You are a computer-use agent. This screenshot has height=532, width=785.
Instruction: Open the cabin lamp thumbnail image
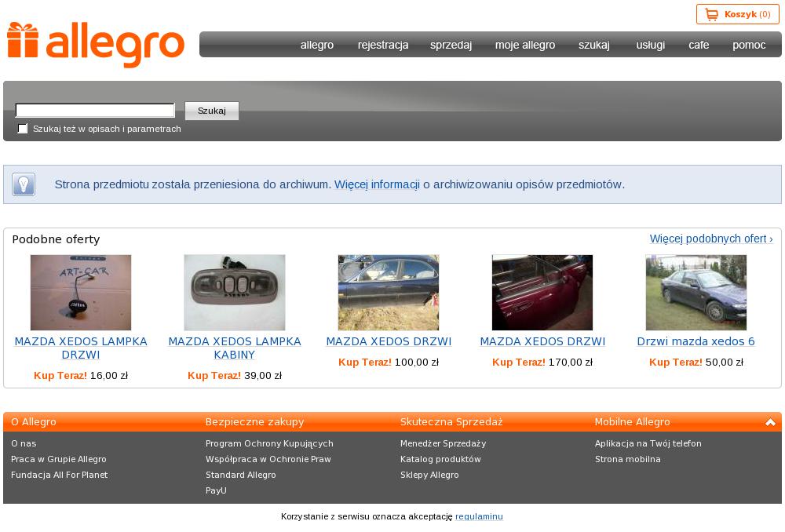(234, 292)
